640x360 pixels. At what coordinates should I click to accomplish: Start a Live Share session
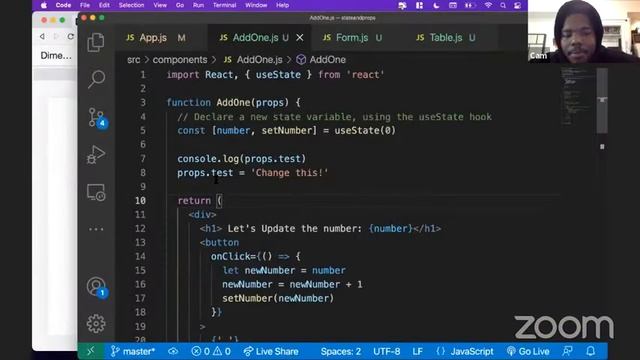pyautogui.click(x=271, y=351)
